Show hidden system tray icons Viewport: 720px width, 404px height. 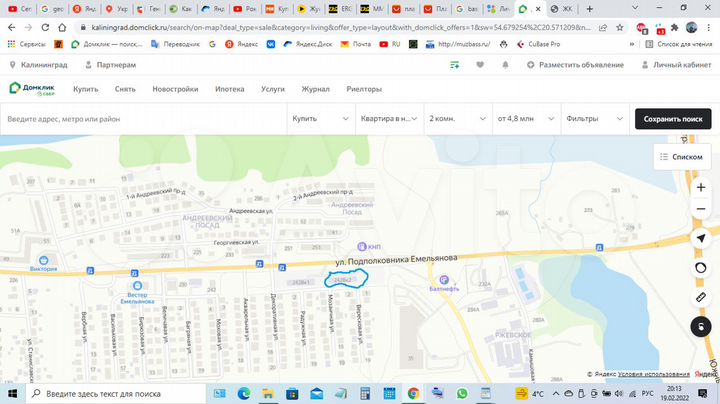(x=556, y=393)
